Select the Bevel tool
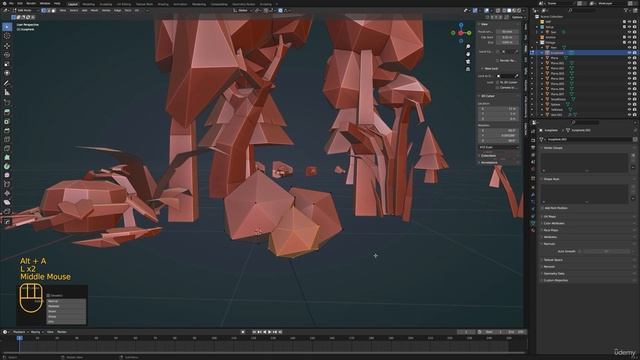Screen dimensions: 640x360 click(7, 131)
